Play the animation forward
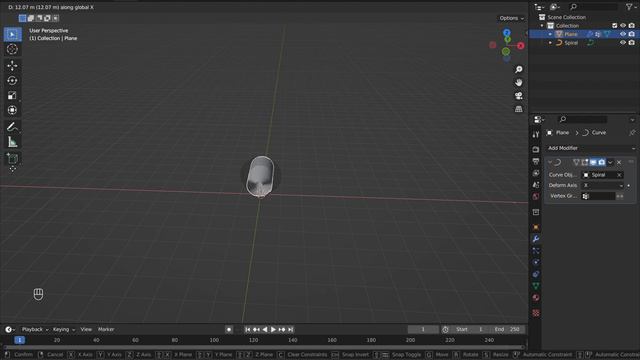 click(x=273, y=329)
